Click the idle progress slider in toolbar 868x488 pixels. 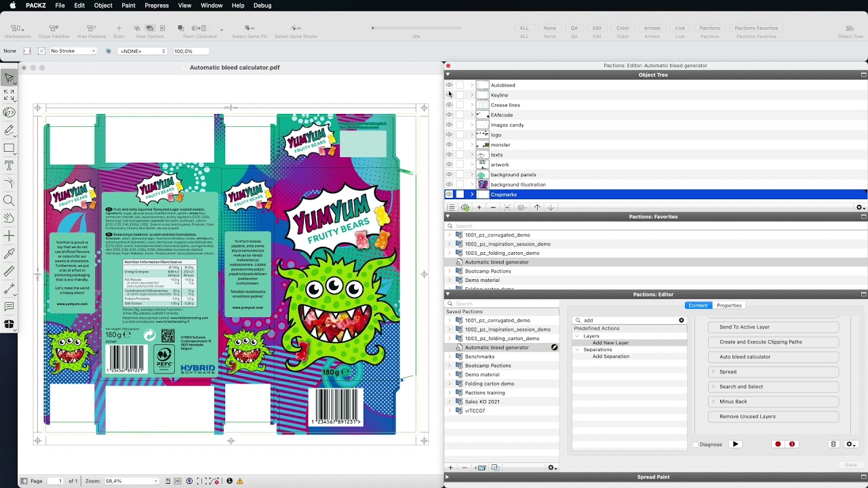point(416,28)
